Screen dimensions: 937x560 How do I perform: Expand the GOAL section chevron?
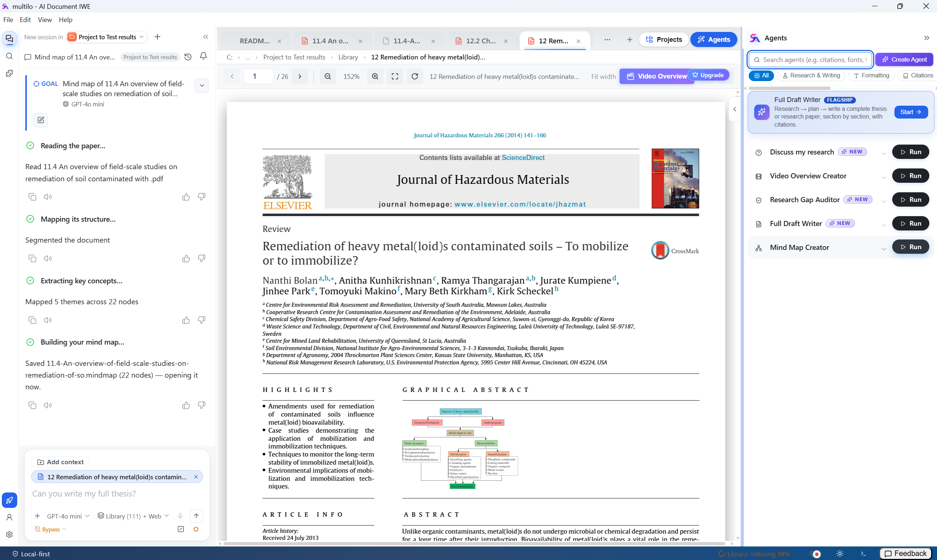(202, 86)
